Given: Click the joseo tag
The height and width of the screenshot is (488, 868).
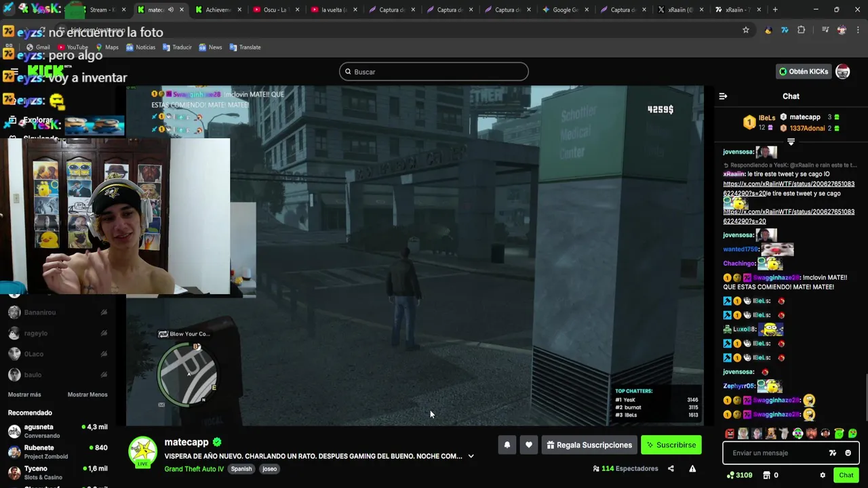Looking at the screenshot, I should 269,469.
